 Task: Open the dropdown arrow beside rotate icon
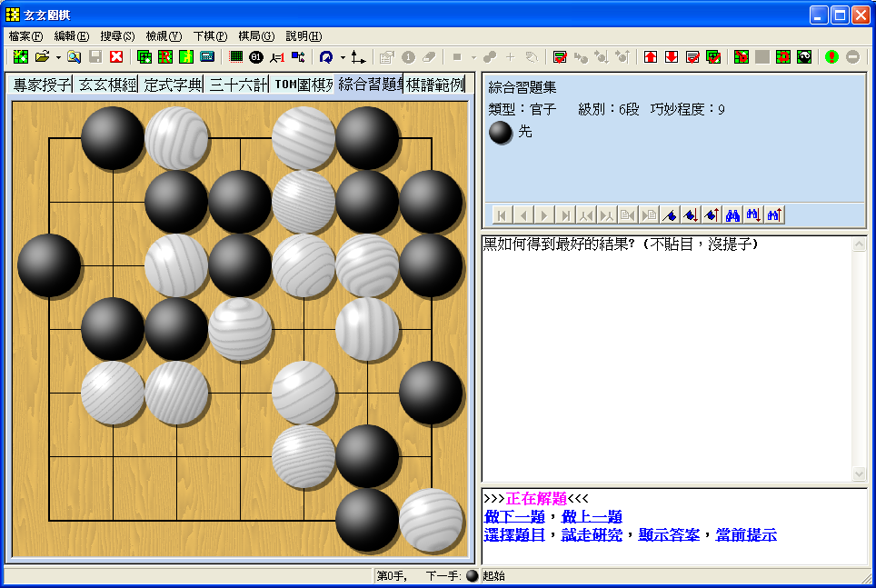click(343, 57)
